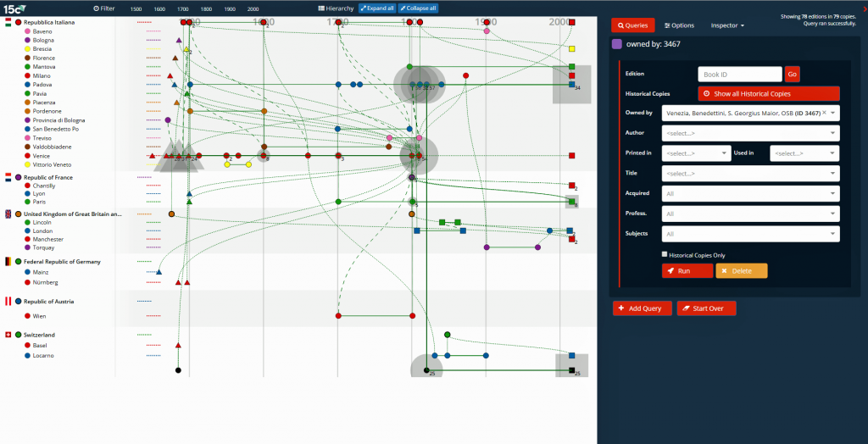
Task: Click the Add Query button
Action: pos(642,308)
